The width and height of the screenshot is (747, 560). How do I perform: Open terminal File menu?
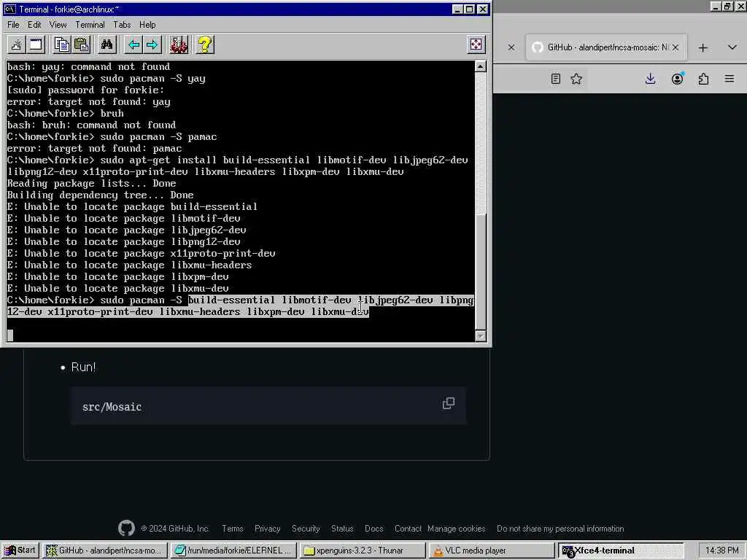13,25
